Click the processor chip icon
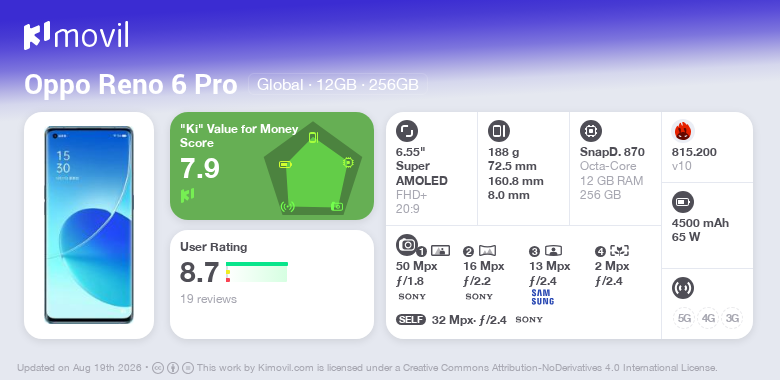 click(x=591, y=131)
